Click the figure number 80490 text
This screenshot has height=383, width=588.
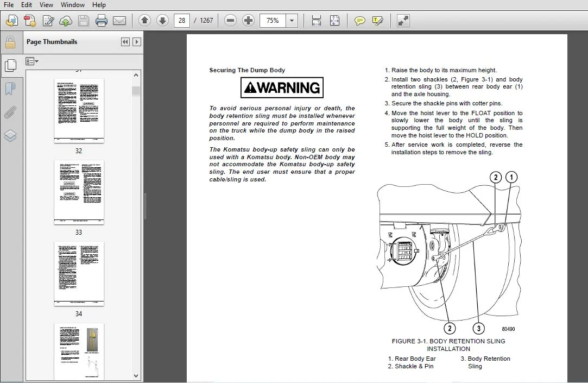point(508,329)
